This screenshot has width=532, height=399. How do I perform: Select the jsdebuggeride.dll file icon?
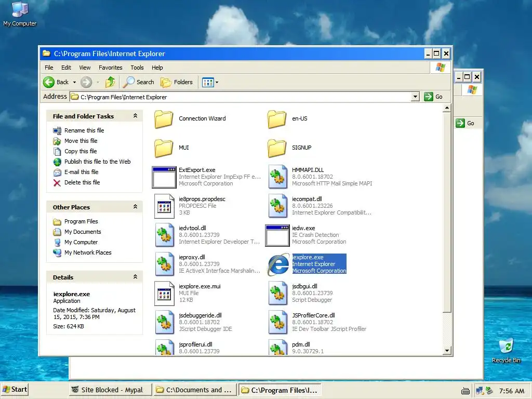(x=165, y=322)
